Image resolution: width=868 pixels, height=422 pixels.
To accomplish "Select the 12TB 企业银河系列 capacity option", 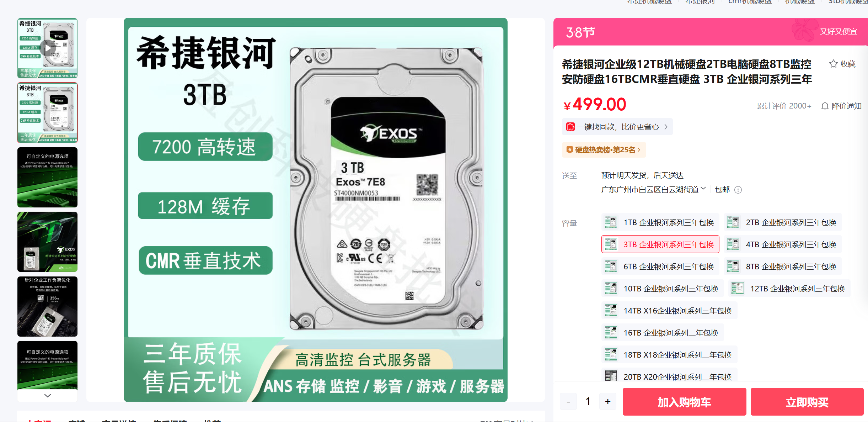I will coord(789,289).
